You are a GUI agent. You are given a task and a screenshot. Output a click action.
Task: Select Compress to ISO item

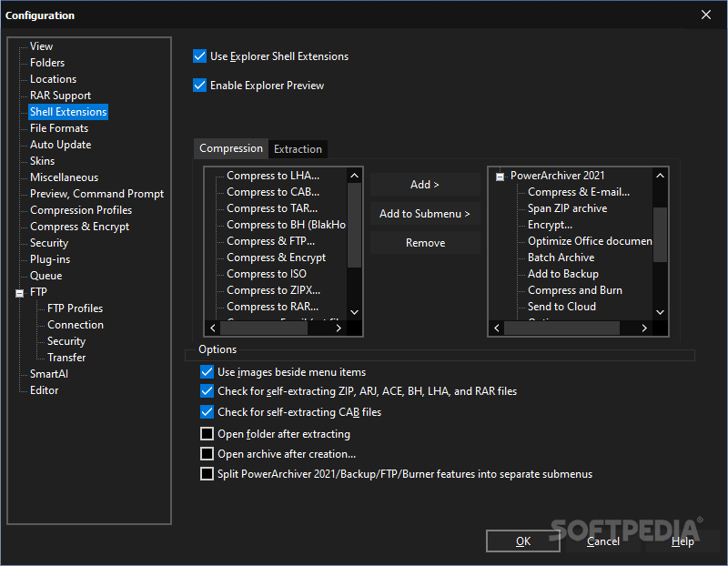pyautogui.click(x=267, y=274)
